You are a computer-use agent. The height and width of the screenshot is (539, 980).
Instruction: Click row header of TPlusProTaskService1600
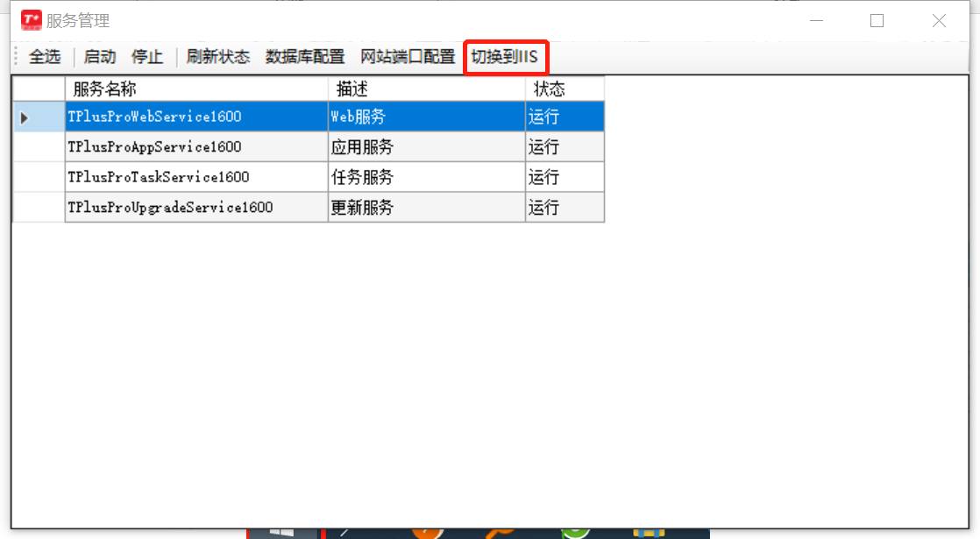[39, 177]
